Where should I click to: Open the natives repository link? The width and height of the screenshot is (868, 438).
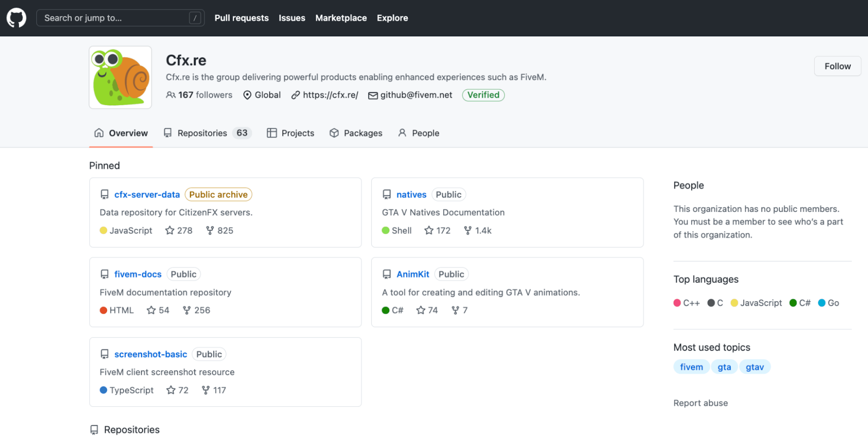click(x=411, y=194)
